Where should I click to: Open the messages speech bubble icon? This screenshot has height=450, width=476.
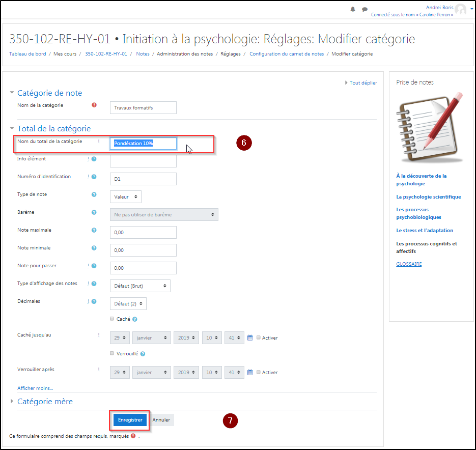(365, 9)
